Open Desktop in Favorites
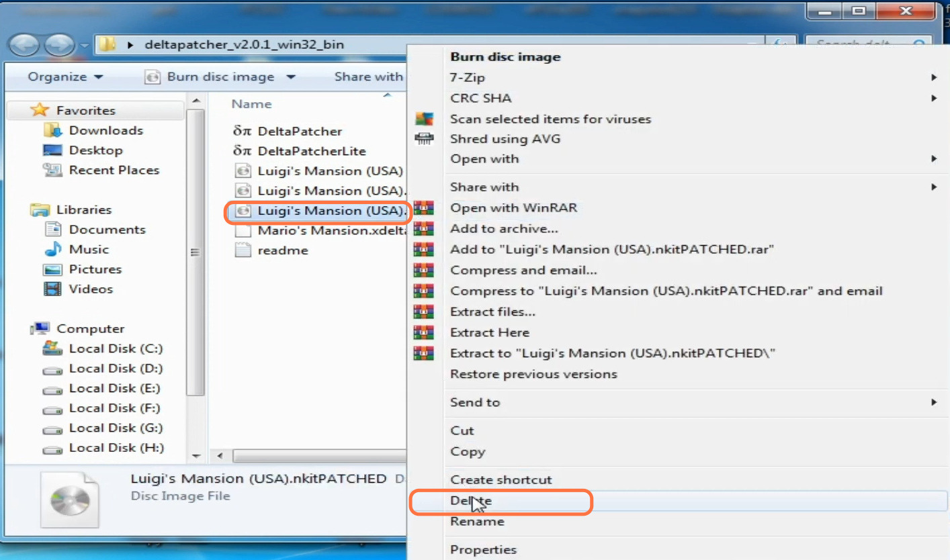The width and height of the screenshot is (950, 560). pyautogui.click(x=96, y=150)
